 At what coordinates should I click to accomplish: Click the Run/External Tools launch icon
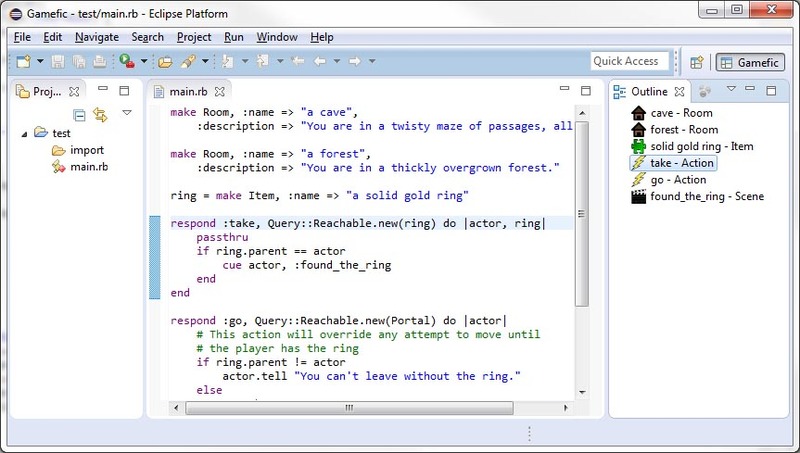tap(127, 61)
